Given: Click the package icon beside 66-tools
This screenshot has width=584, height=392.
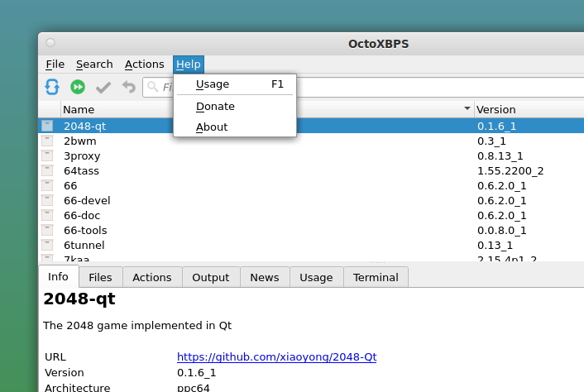Looking at the screenshot, I should (47, 230).
